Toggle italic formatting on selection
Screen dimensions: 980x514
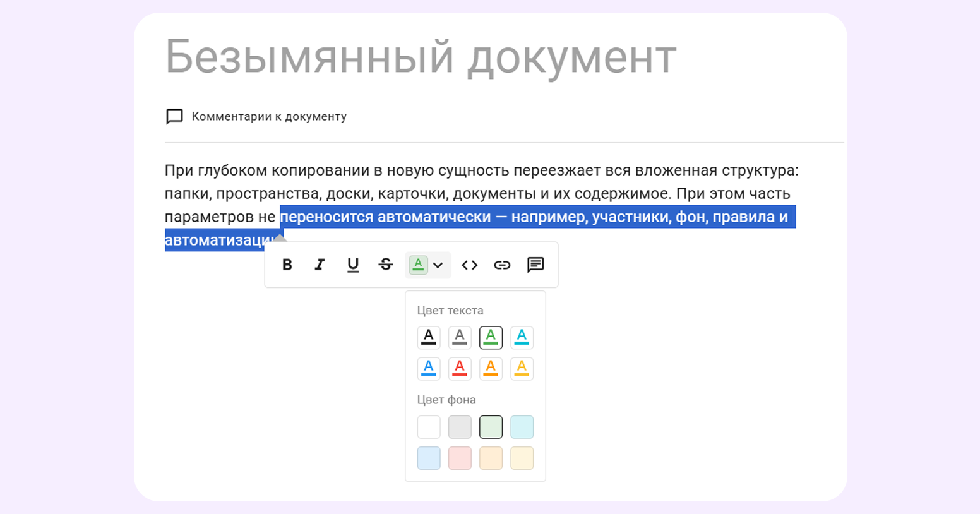[320, 265]
